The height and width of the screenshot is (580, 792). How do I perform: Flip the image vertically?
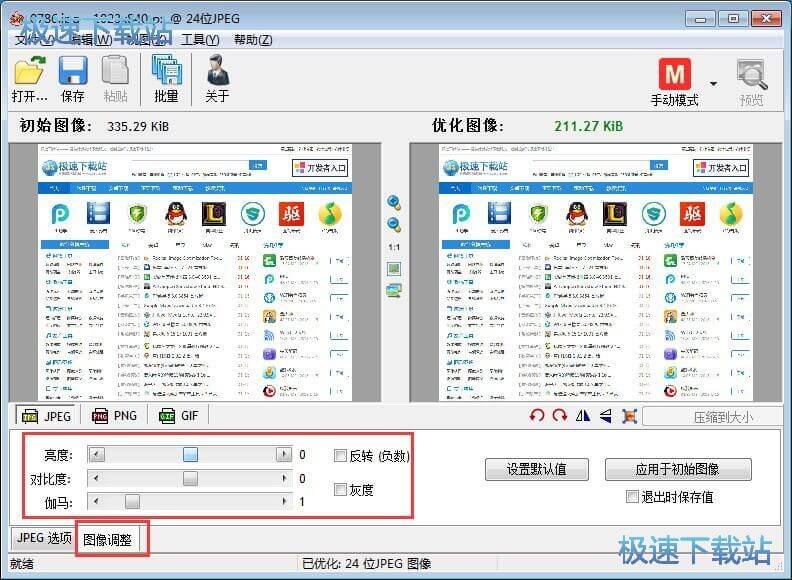(606, 416)
